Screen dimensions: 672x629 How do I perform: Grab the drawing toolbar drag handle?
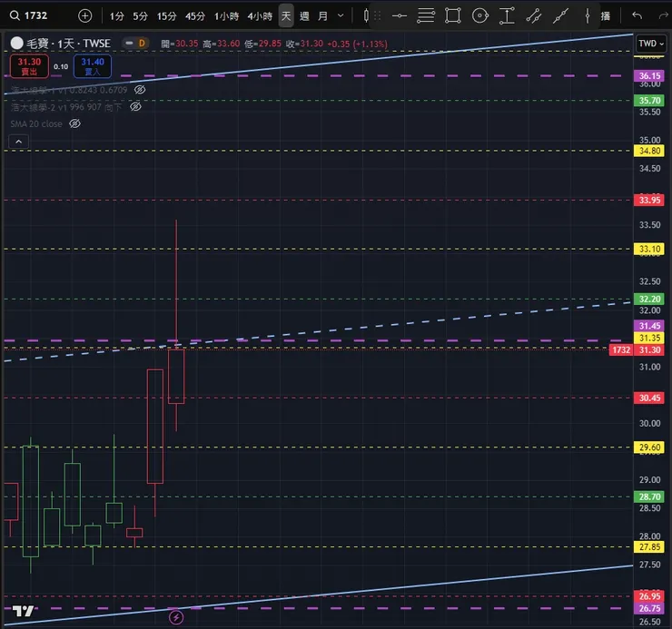coord(378,15)
